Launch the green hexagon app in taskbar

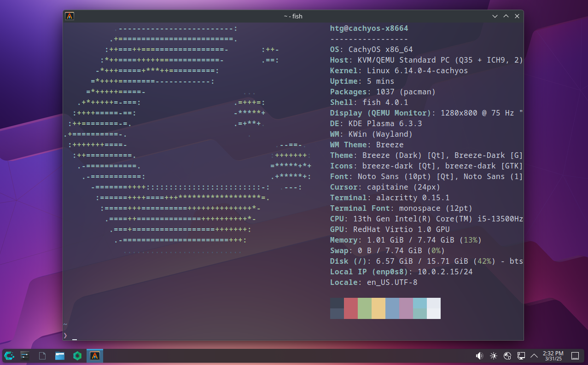(77, 355)
